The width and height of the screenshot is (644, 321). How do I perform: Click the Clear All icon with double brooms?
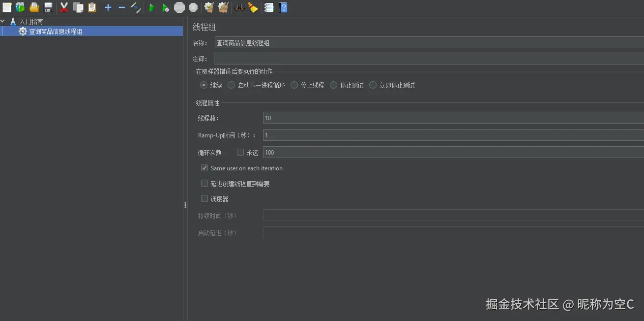tap(223, 7)
